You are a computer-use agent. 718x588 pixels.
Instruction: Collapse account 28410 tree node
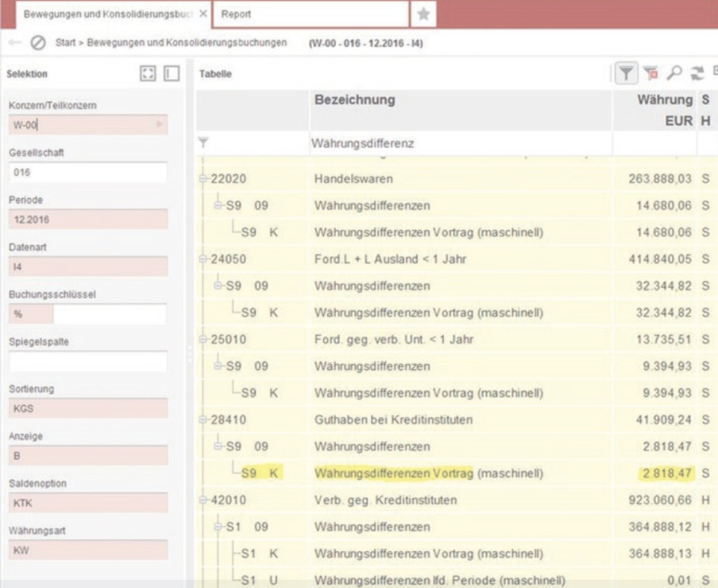click(x=204, y=419)
